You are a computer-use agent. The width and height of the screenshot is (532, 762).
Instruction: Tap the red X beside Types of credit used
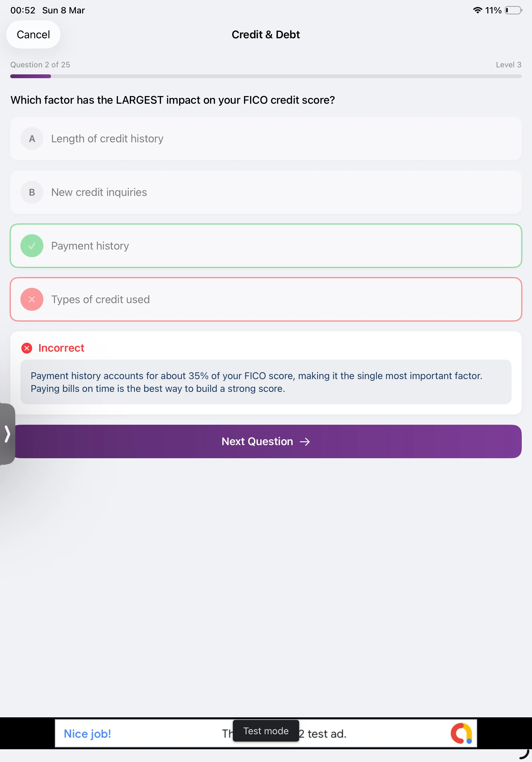click(32, 299)
